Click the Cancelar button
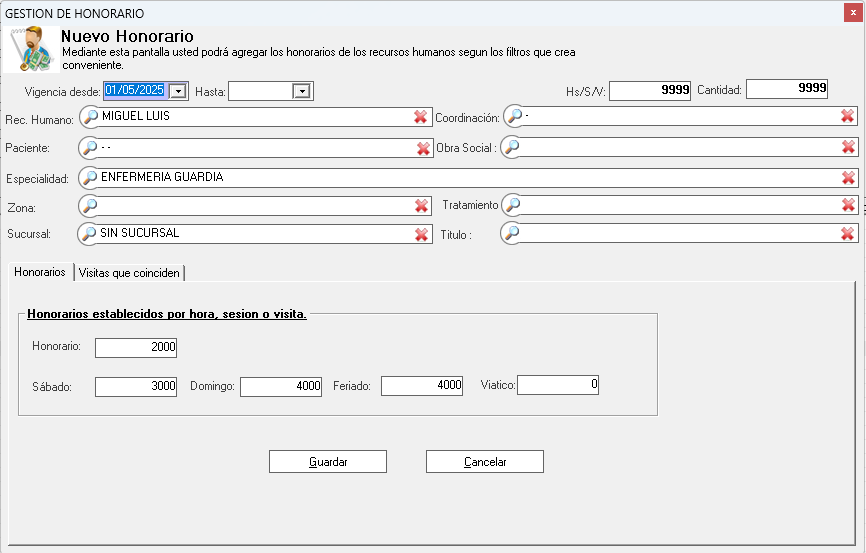866x553 pixels. pos(485,462)
